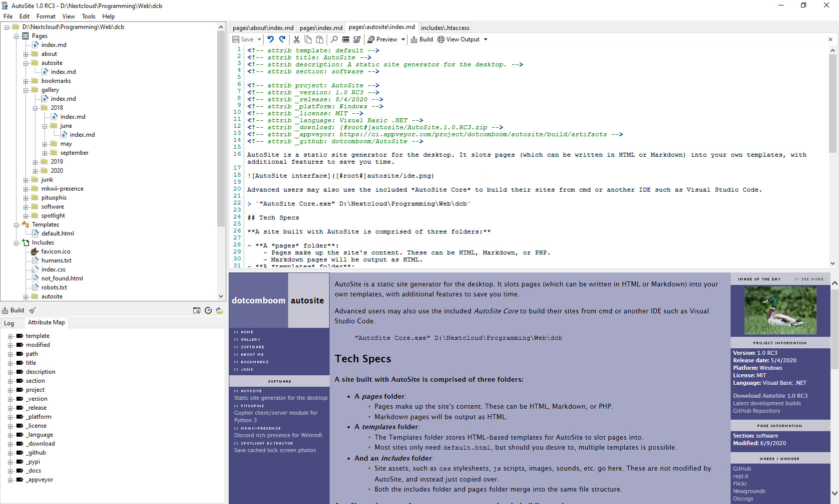Select the pituophis folder in the tree

54,198
